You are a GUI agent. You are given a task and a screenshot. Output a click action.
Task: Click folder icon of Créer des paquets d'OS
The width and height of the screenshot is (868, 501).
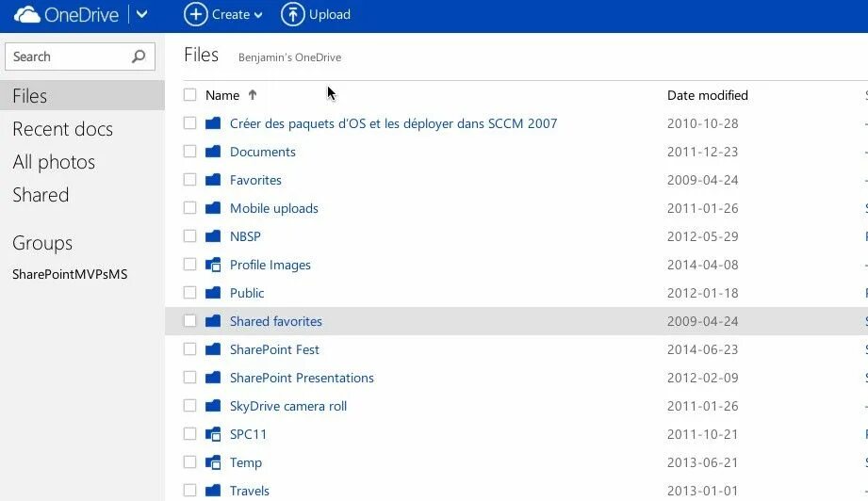[x=213, y=122]
